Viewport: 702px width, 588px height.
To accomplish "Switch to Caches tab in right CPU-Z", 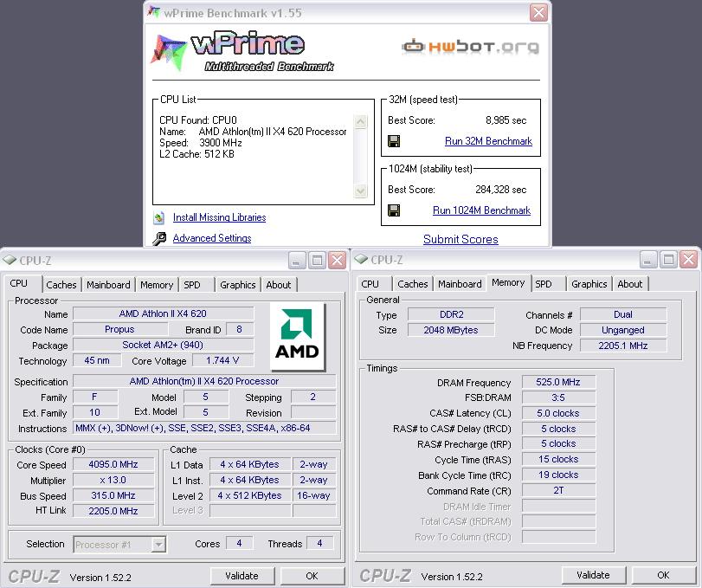I will (413, 284).
